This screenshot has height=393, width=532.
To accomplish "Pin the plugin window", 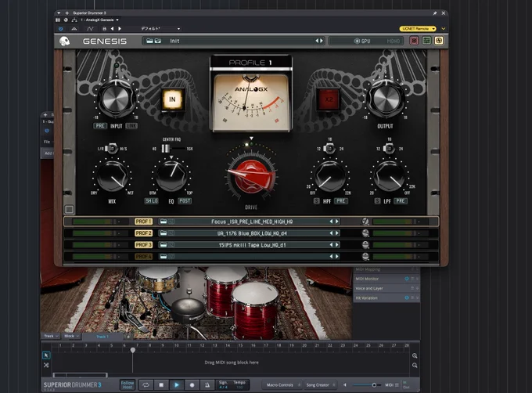I will (435, 13).
